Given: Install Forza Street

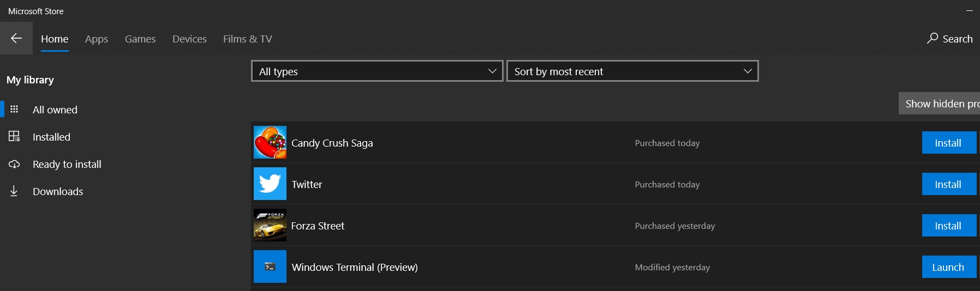Looking at the screenshot, I should (949, 226).
